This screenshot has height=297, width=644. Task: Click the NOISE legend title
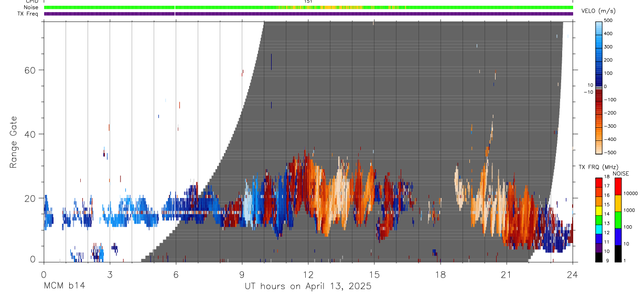tap(620, 173)
